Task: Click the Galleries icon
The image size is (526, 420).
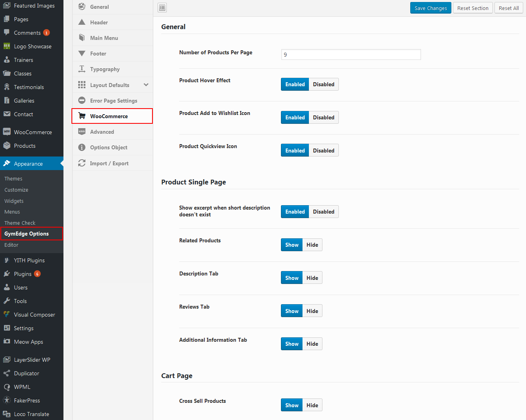Action: pos(7,101)
